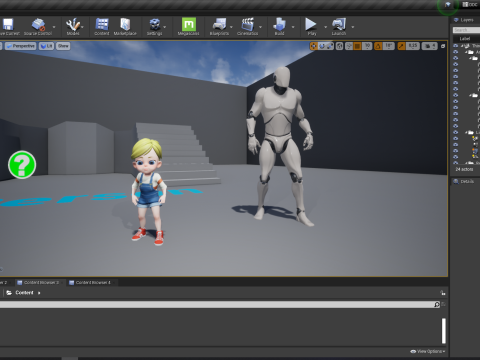
Task: Toggle rotation snapping in the viewport
Action: [x=378, y=46]
